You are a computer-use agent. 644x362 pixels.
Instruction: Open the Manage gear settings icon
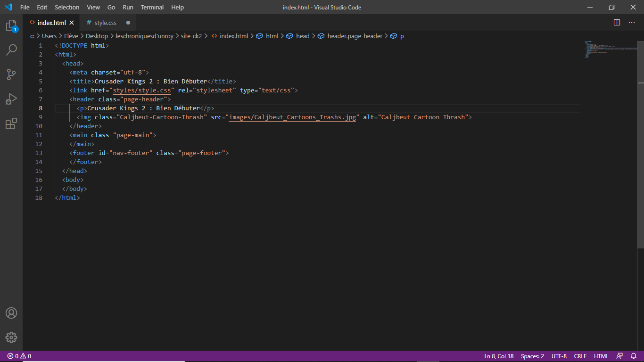[x=11, y=337]
